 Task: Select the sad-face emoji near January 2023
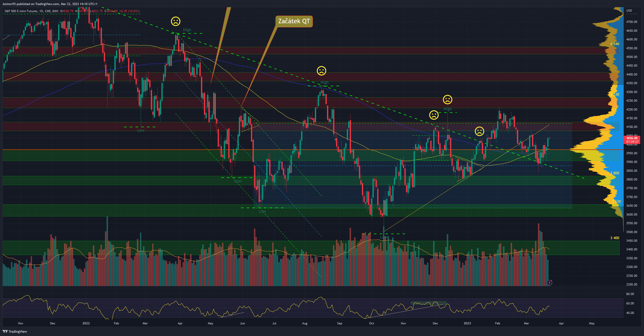[479, 131]
